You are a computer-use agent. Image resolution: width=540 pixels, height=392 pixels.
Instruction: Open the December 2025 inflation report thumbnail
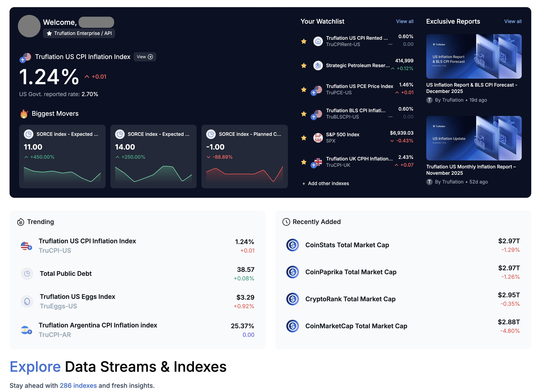pyautogui.click(x=474, y=56)
